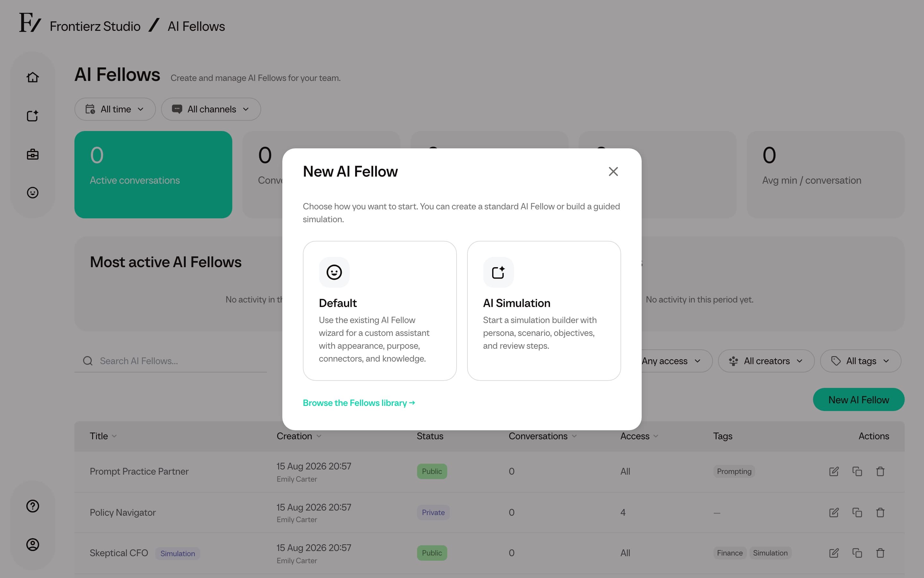The width and height of the screenshot is (924, 578).
Task: Click the Prompting tag
Action: tap(734, 471)
